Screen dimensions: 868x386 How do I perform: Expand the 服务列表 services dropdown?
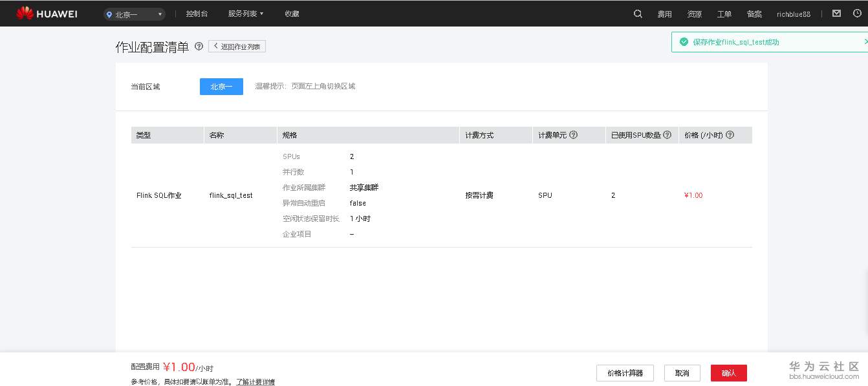coord(245,14)
